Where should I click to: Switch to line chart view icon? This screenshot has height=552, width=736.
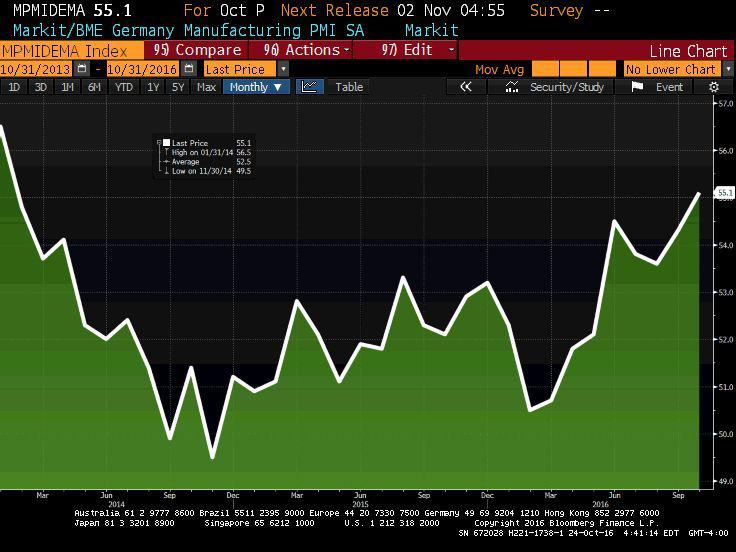pyautogui.click(x=309, y=87)
